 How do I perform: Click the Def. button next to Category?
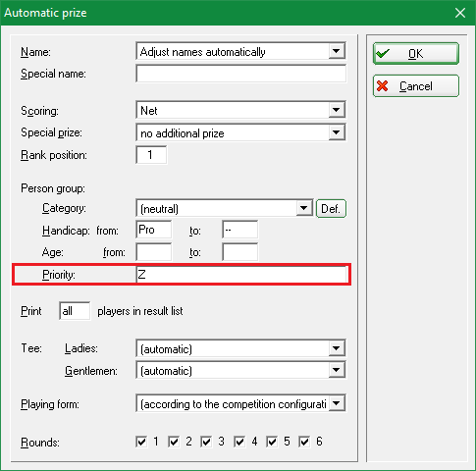tap(331, 208)
